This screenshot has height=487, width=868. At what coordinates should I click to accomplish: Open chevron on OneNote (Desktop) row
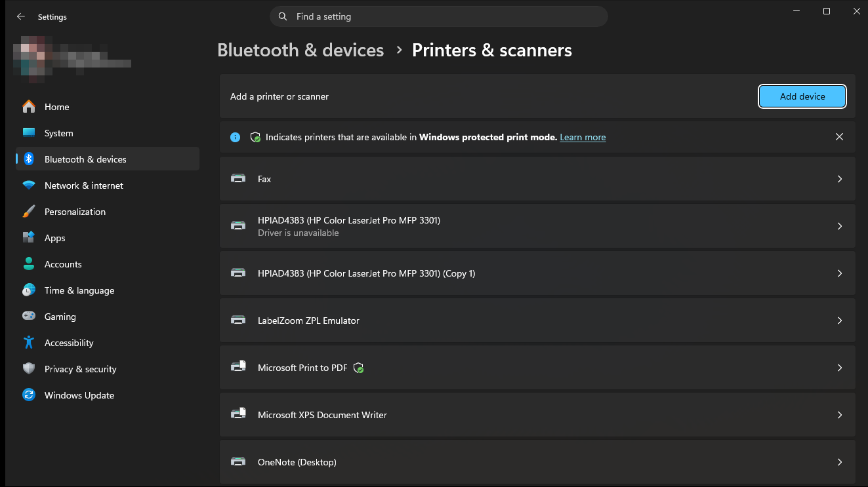[x=840, y=462]
